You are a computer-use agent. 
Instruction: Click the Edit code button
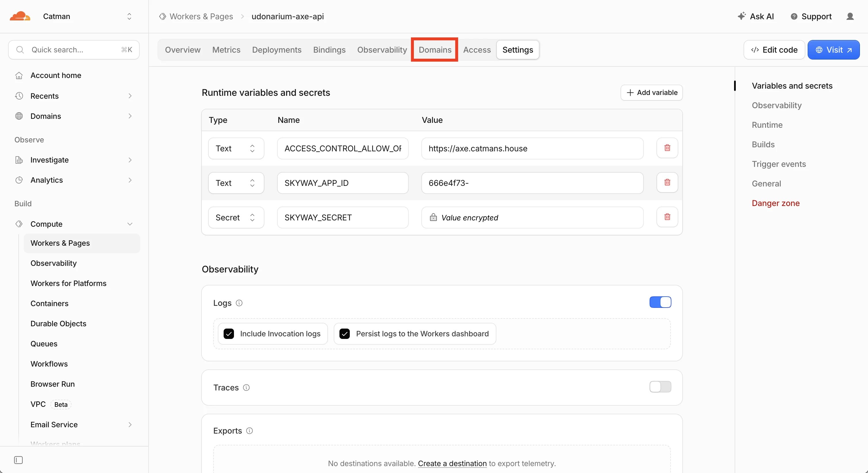coord(774,49)
